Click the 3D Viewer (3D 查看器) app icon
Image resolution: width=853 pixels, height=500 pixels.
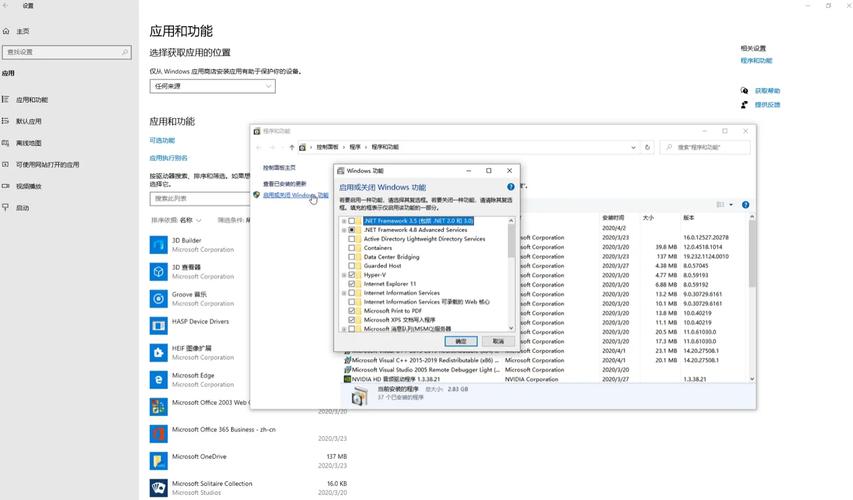158,271
